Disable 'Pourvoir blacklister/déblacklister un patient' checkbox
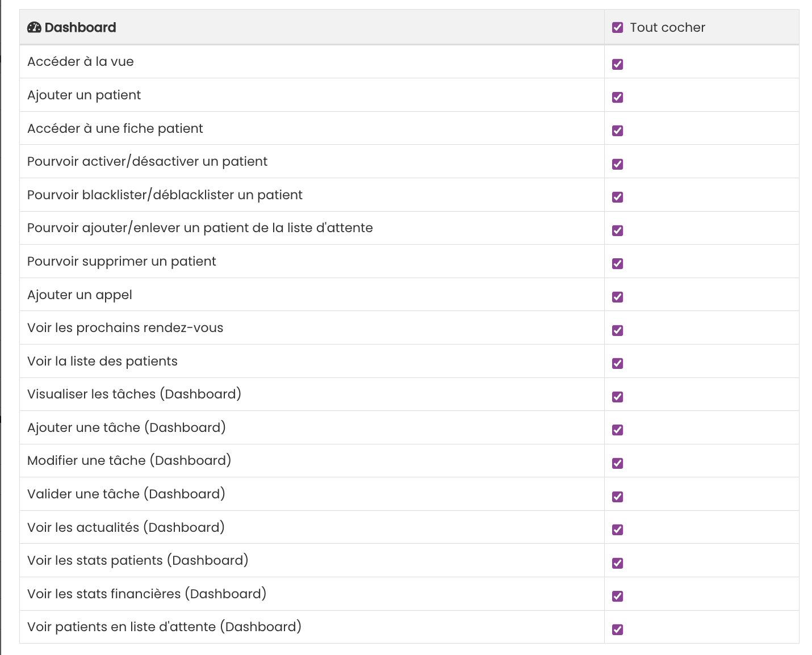Screen dimensions: 812x655 pyautogui.click(x=618, y=197)
